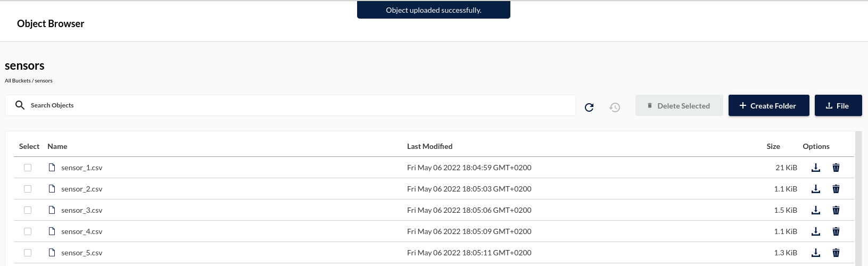This screenshot has height=266, width=868.
Task: Go to All Buckets in breadcrumb
Action: (18, 81)
